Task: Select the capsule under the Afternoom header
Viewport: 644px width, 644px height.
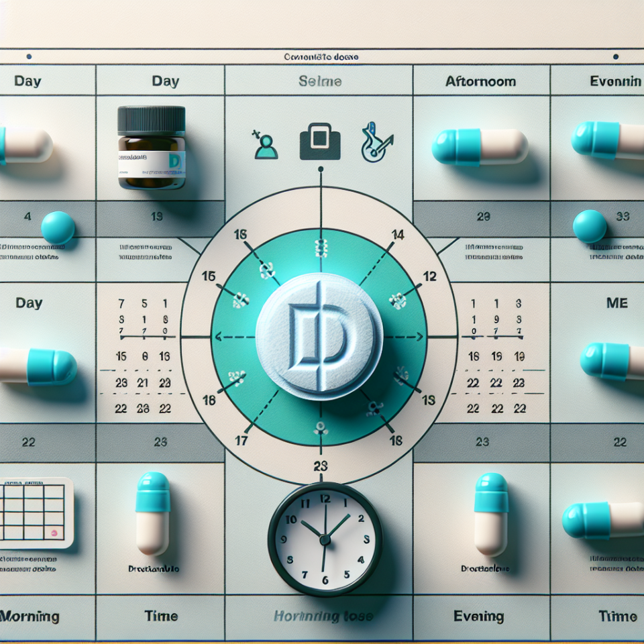Action: tap(480, 147)
